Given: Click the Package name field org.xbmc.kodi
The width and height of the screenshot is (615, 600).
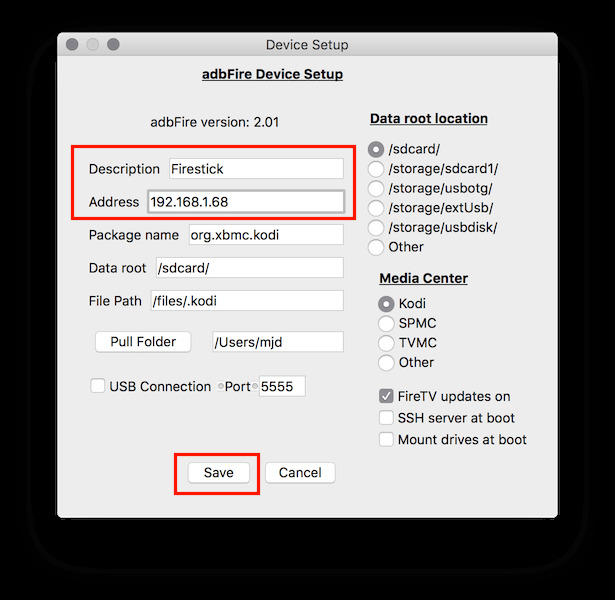Looking at the screenshot, I should click(x=266, y=235).
